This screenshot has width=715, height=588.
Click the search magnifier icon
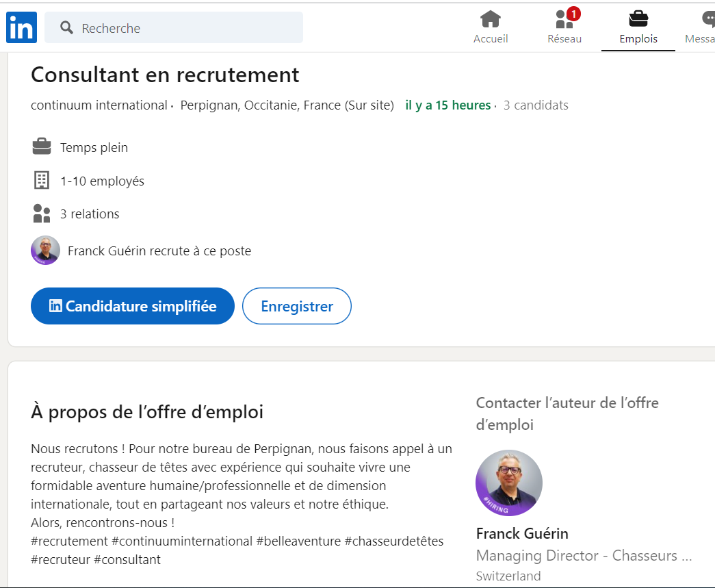66,28
